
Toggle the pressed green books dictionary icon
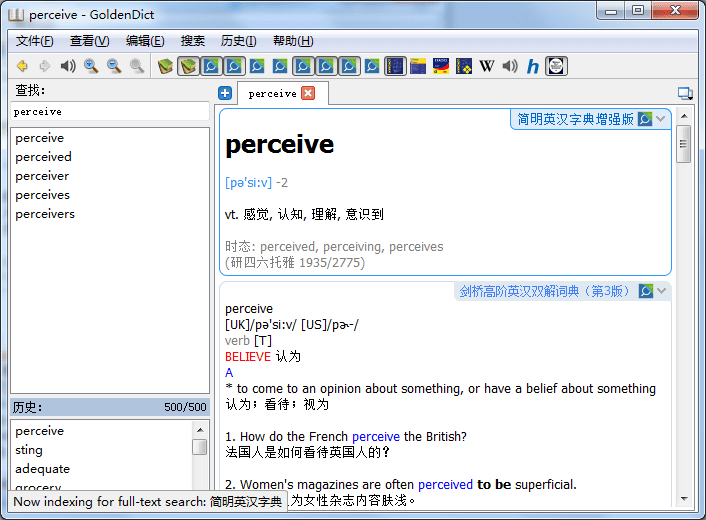[188, 66]
